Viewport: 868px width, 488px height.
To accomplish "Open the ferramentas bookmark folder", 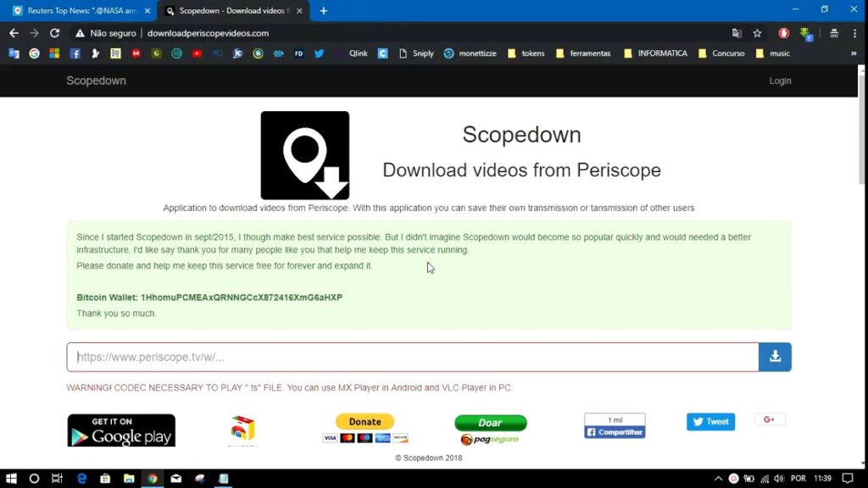I will coord(583,53).
